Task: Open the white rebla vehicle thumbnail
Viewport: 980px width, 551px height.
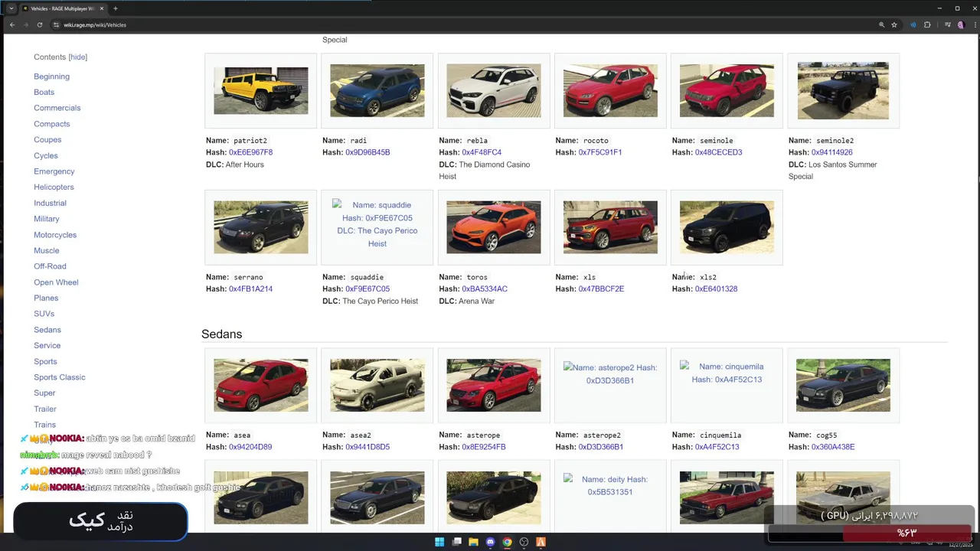Action: click(x=494, y=90)
